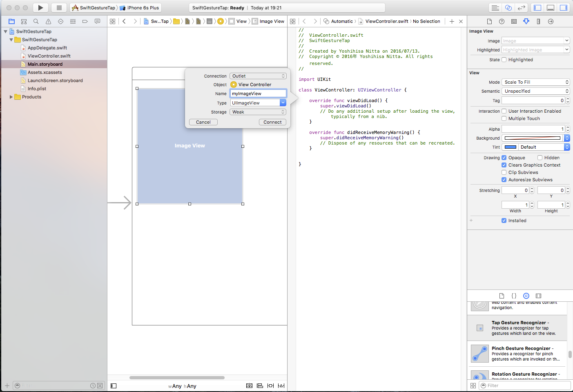
Task: Open the Mode Scale To Fill dropdown
Action: pos(535,82)
